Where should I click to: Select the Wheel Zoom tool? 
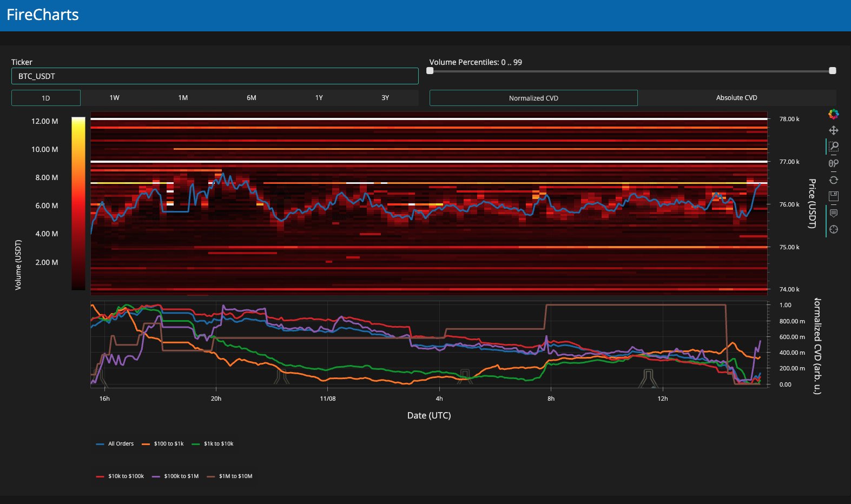pos(833,163)
